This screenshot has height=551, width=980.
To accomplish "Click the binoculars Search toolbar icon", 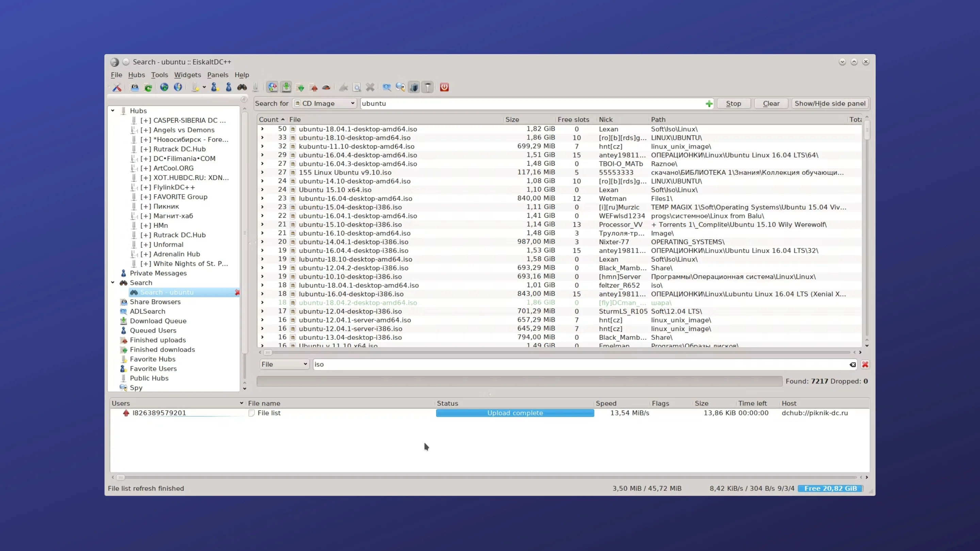I will [x=242, y=87].
